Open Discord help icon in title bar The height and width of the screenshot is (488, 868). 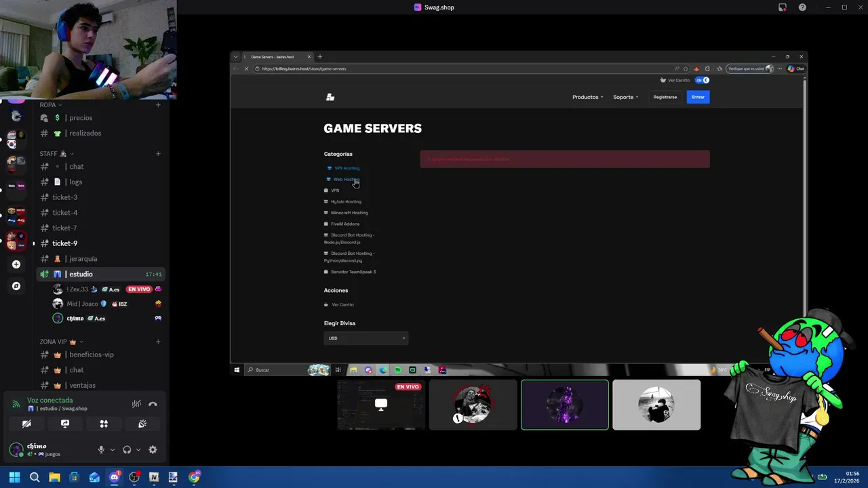coord(803,7)
